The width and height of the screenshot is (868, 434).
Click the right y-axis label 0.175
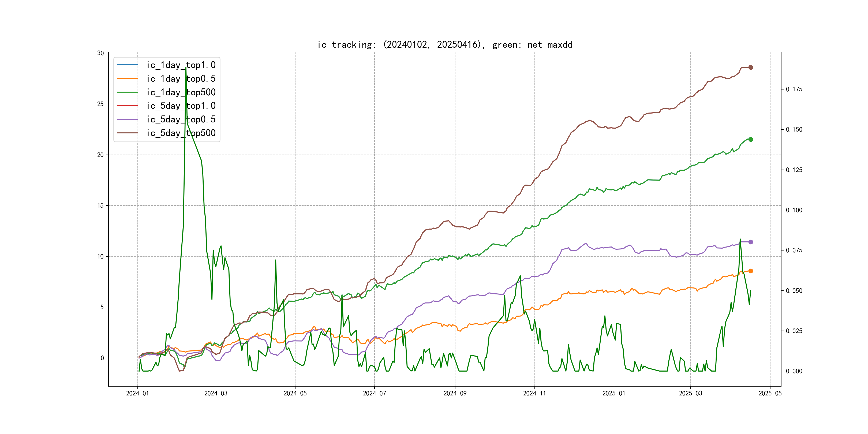click(x=794, y=89)
